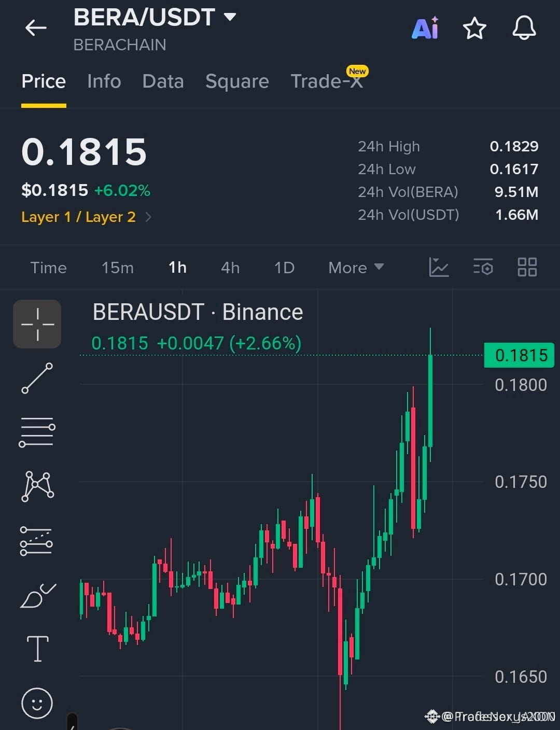Switch to the Square tab
This screenshot has height=730, width=560.
pos(237,81)
